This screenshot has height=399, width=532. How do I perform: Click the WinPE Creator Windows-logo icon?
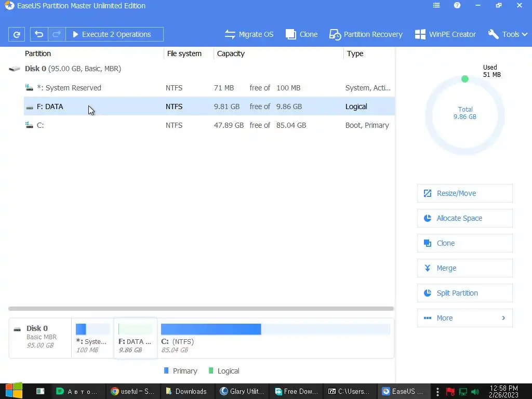click(x=420, y=34)
